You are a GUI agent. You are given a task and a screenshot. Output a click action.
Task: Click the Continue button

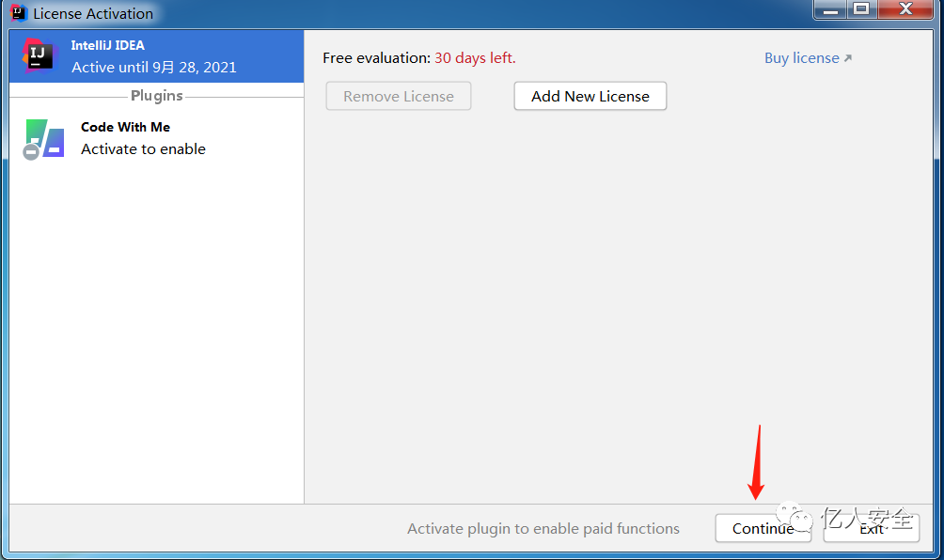coord(763,528)
